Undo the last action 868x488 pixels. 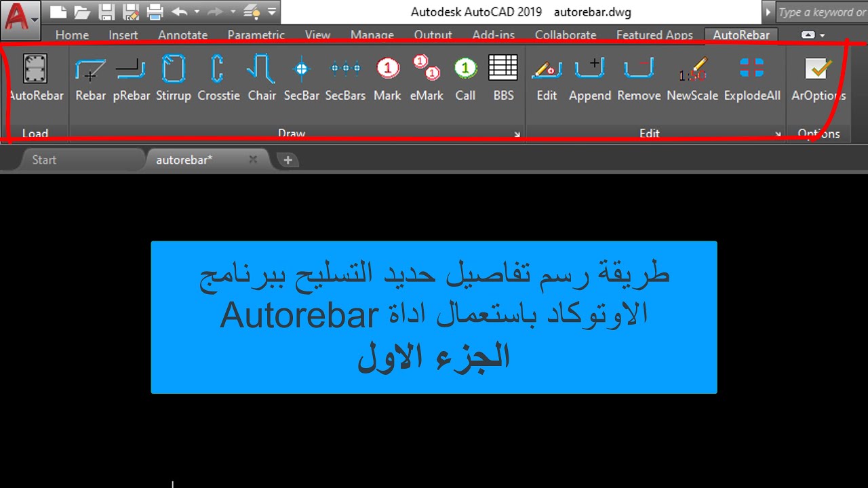pos(179,12)
